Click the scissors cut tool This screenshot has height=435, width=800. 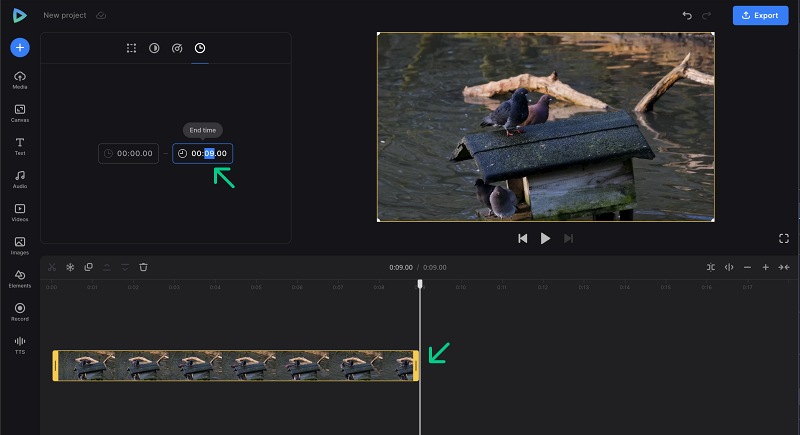pos(52,267)
